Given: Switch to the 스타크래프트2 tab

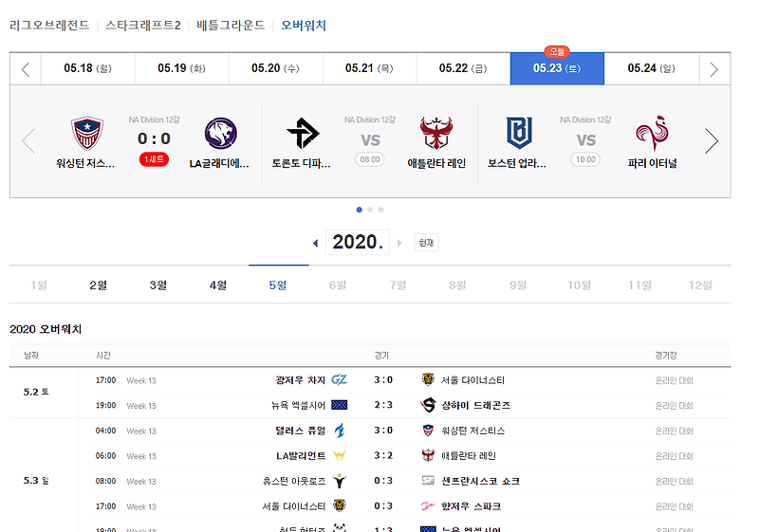Looking at the screenshot, I should tap(143, 26).
